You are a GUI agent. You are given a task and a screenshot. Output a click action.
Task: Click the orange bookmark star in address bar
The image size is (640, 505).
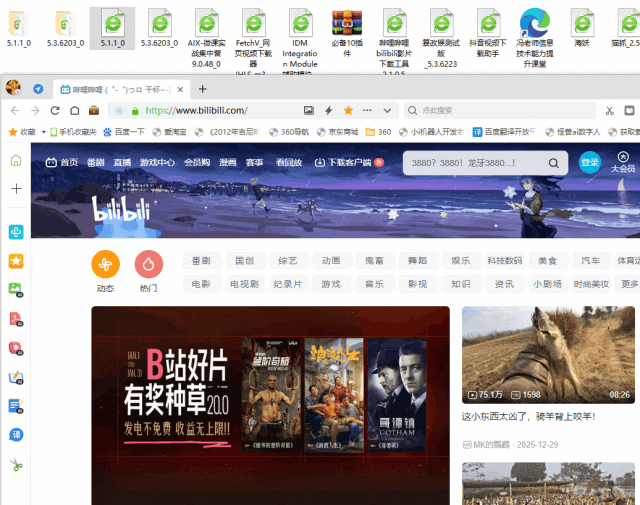(348, 110)
